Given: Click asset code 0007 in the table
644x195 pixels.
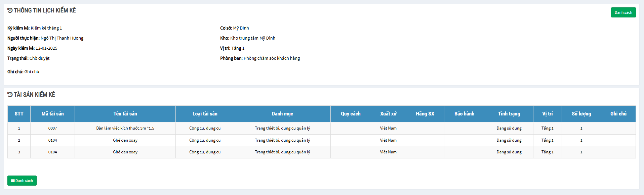Looking at the screenshot, I should tap(52, 128).
